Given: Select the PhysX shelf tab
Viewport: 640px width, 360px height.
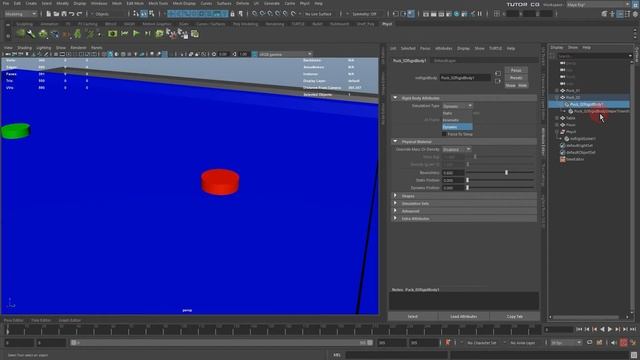Looking at the screenshot, I should tap(387, 24).
